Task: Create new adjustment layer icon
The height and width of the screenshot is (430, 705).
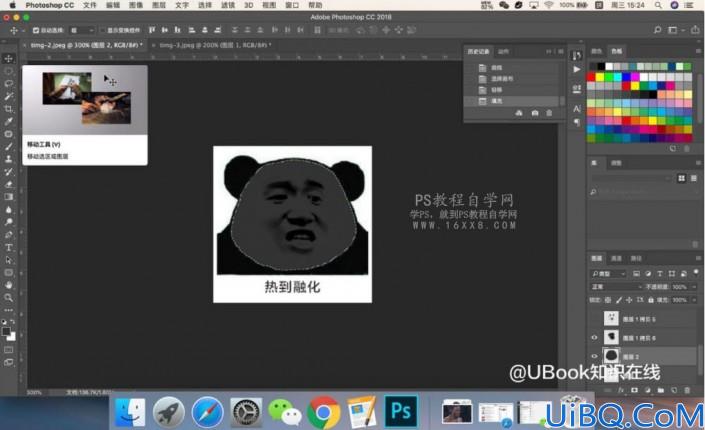Action: [x=647, y=390]
